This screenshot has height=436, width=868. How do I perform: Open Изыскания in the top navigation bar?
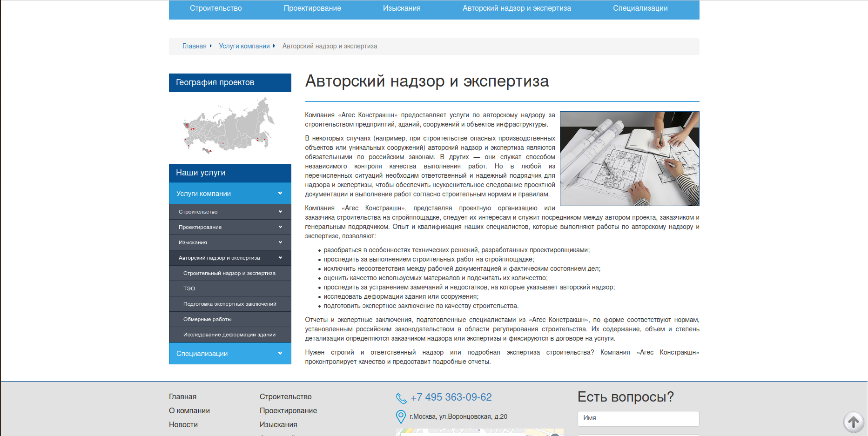(402, 8)
